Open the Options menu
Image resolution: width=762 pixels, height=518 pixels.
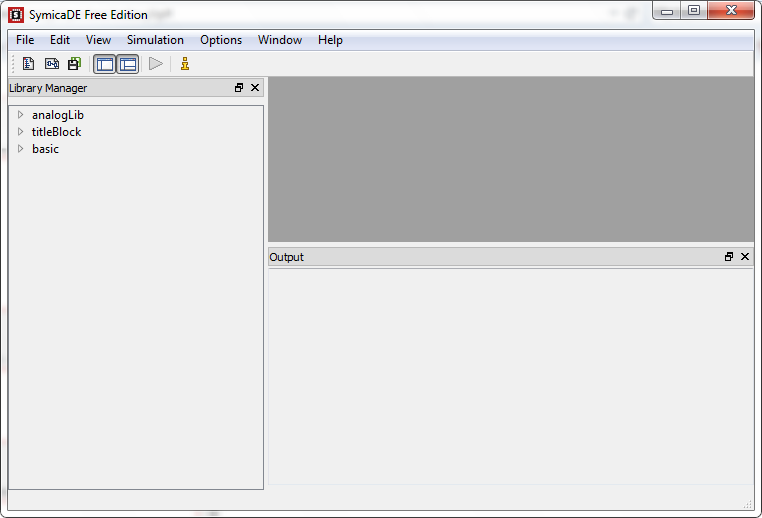221,40
